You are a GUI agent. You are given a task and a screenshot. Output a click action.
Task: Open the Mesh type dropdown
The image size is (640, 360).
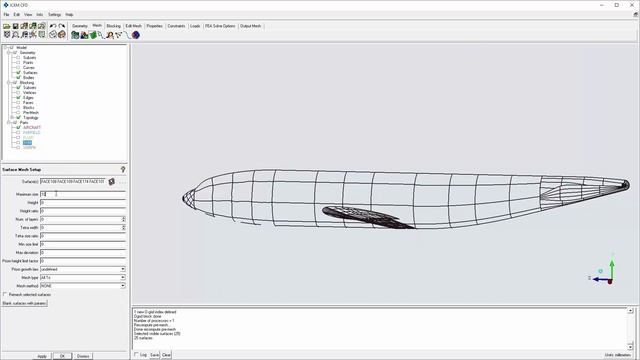pos(122,278)
